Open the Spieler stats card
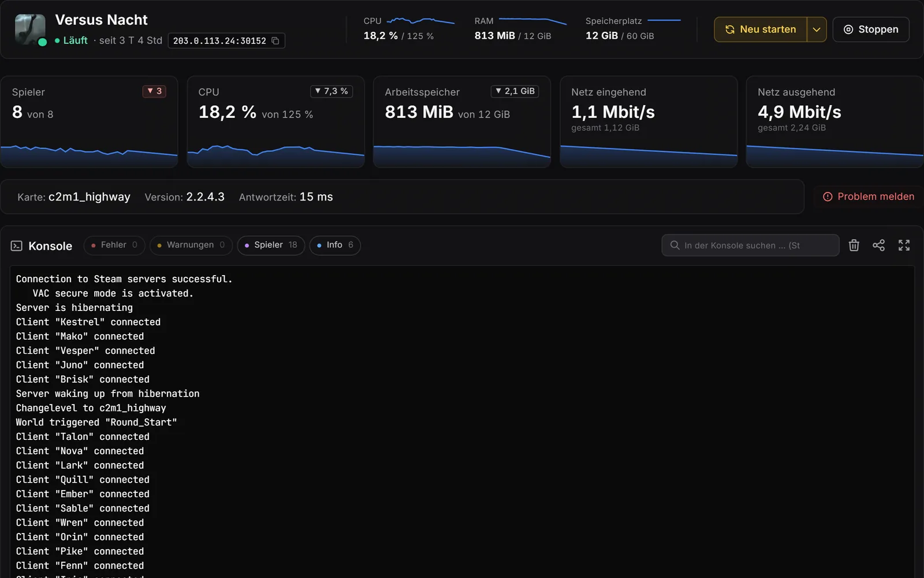The image size is (924, 578). point(89,122)
